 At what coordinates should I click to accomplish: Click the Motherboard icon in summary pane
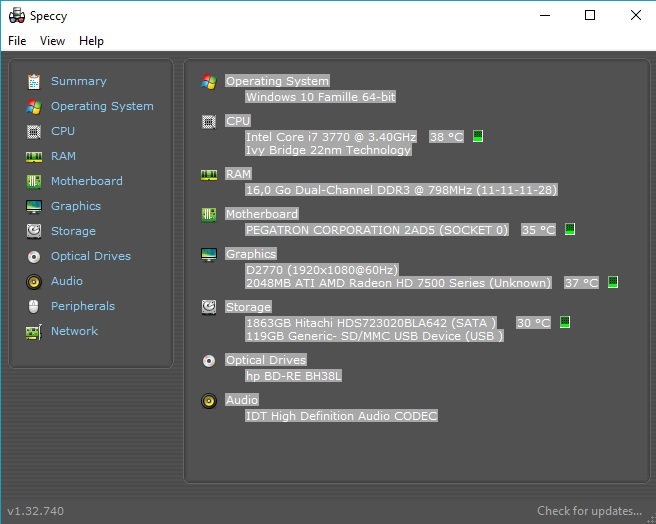(x=209, y=215)
